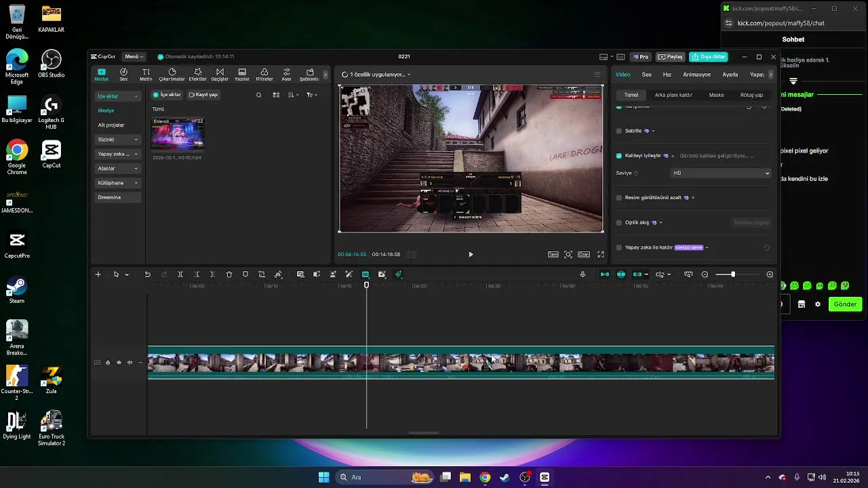Open the Ayar adjustment tab
Screen dimensions: 868x488
pyautogui.click(x=287, y=75)
